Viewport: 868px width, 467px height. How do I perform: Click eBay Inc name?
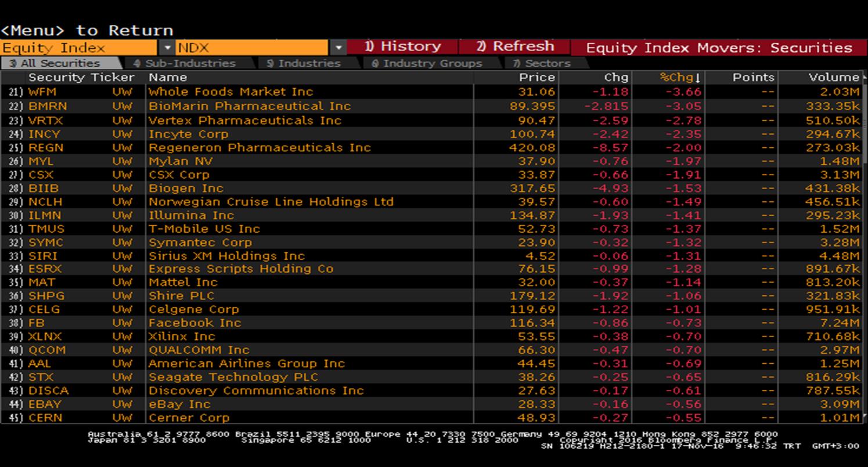(179, 404)
